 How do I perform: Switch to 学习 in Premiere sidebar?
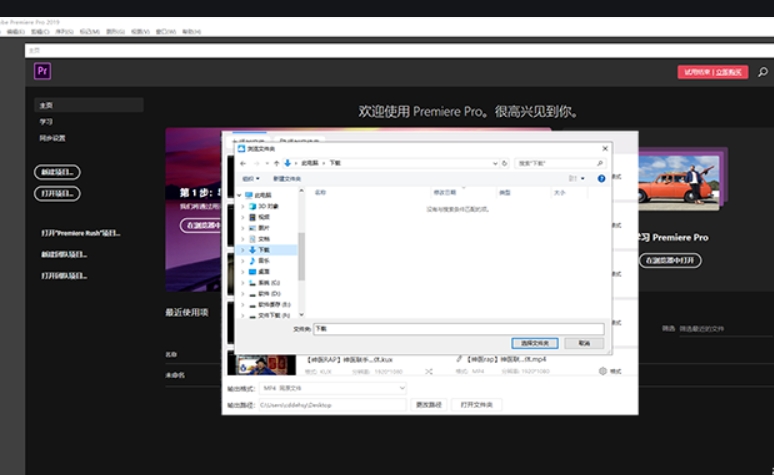(46, 121)
